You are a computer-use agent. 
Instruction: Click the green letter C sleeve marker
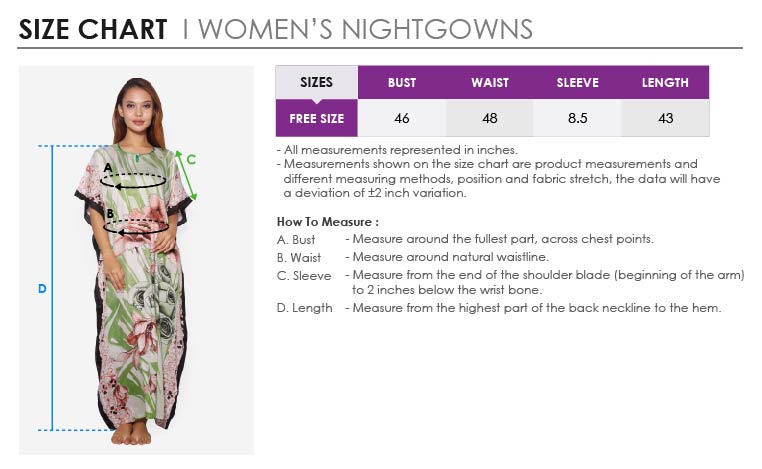(x=190, y=158)
